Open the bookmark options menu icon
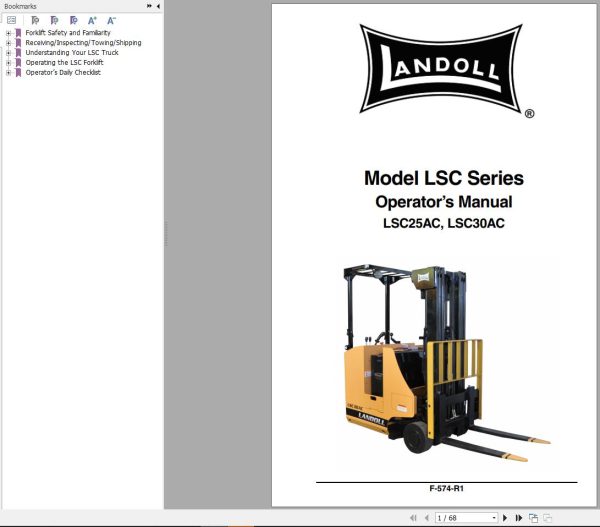The height and width of the screenshot is (527, 600). (11, 20)
